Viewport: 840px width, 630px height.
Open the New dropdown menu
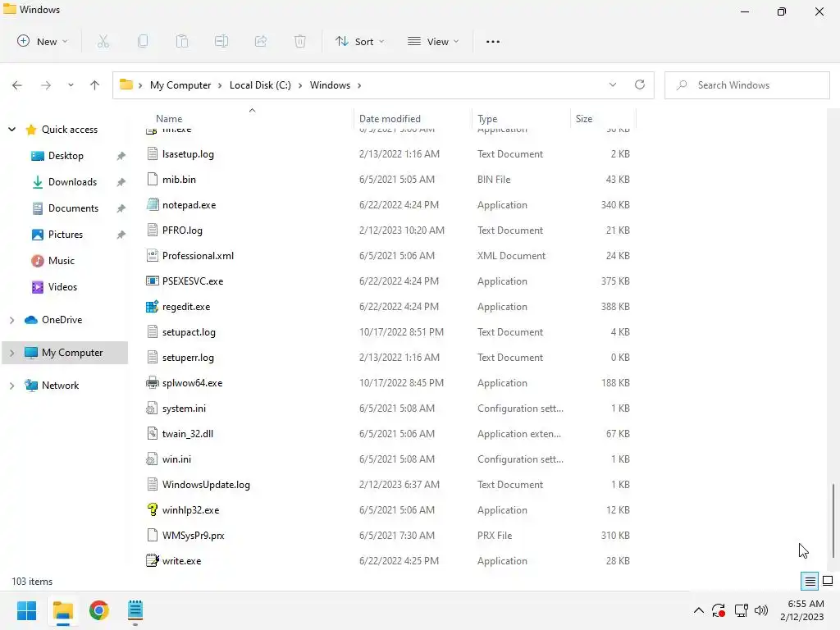coord(43,41)
